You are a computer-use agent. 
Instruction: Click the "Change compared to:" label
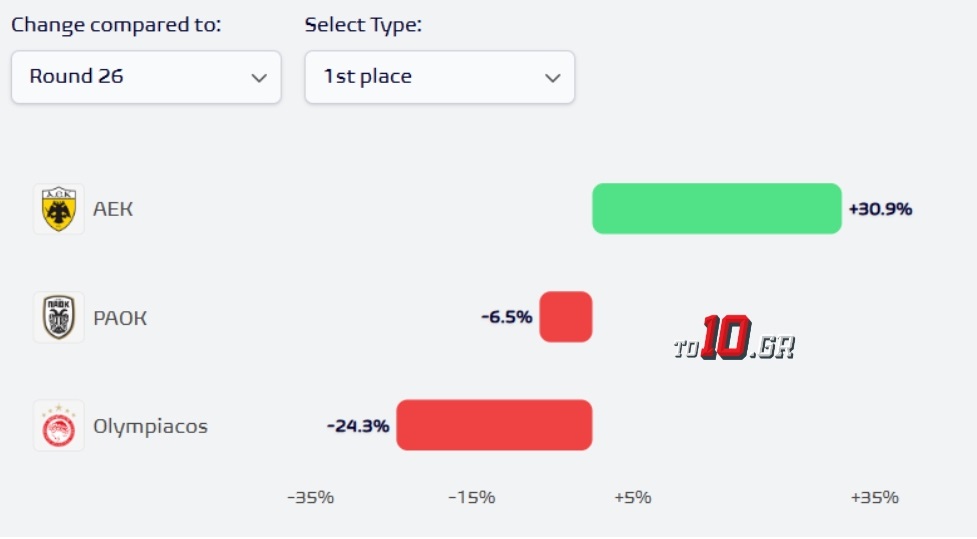click(x=116, y=25)
